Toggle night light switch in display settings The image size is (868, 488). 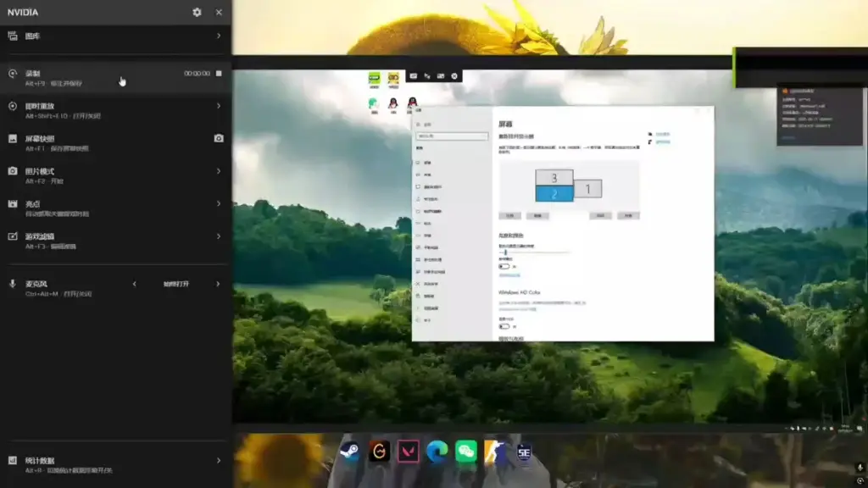(x=504, y=266)
